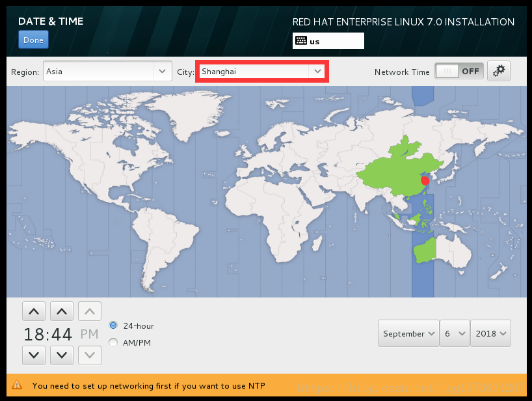Decrease the minutes with the down arrow

(x=62, y=355)
